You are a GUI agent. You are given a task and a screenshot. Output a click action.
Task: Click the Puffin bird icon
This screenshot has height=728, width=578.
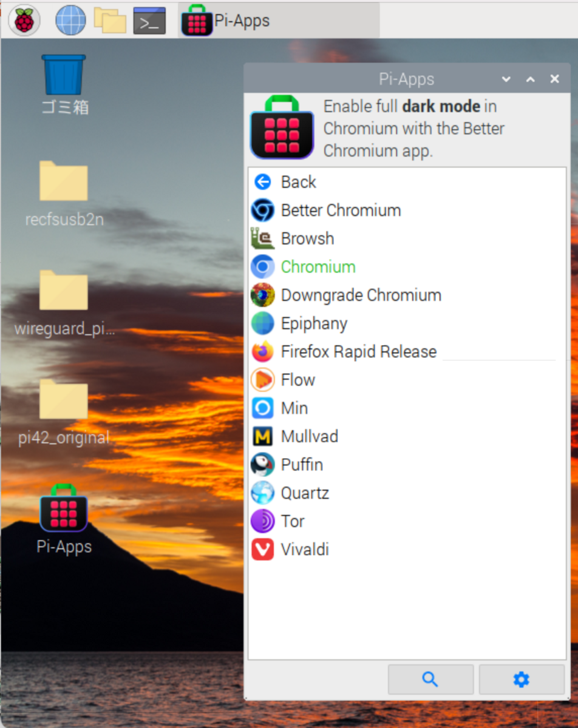tap(262, 465)
